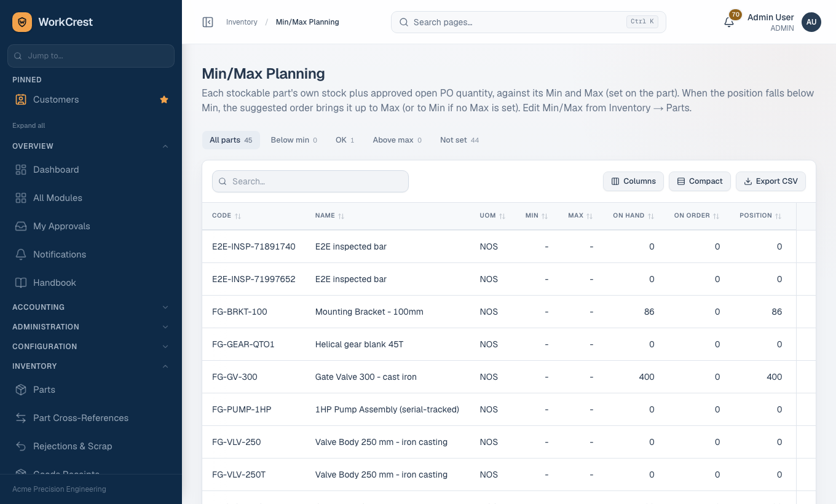Click the WorkCrest shield logo icon
This screenshot has width=836, height=504.
coord(22,22)
